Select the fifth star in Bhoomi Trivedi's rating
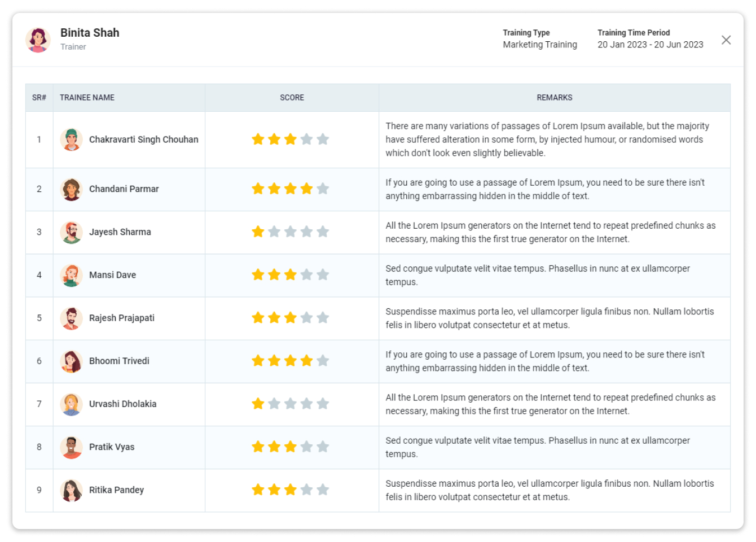This screenshot has height=542, width=756. pos(323,360)
